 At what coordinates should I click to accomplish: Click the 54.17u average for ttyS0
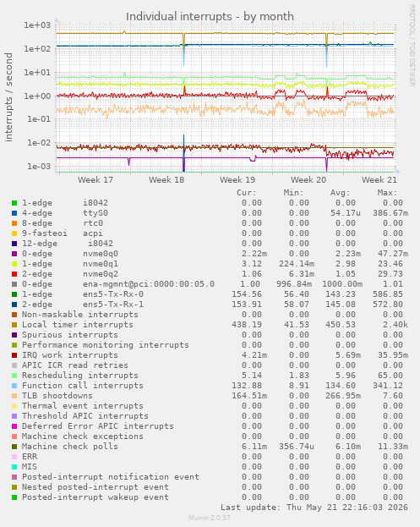coord(346,213)
